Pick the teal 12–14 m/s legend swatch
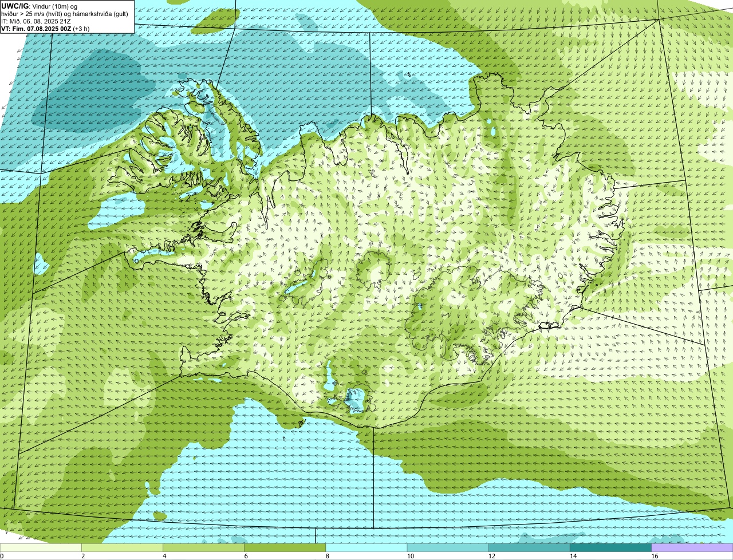Image resolution: width=733 pixels, height=560 pixels. click(529, 547)
